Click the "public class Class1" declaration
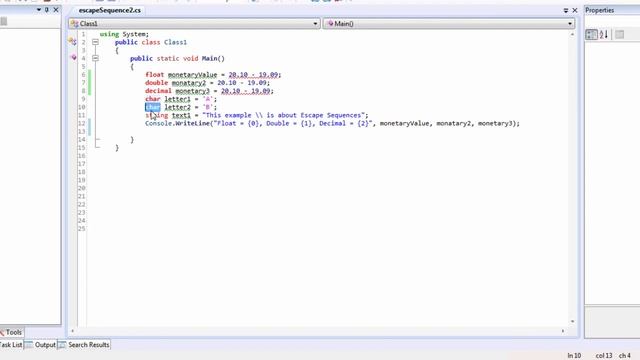The width and height of the screenshot is (640, 360). pos(151,42)
